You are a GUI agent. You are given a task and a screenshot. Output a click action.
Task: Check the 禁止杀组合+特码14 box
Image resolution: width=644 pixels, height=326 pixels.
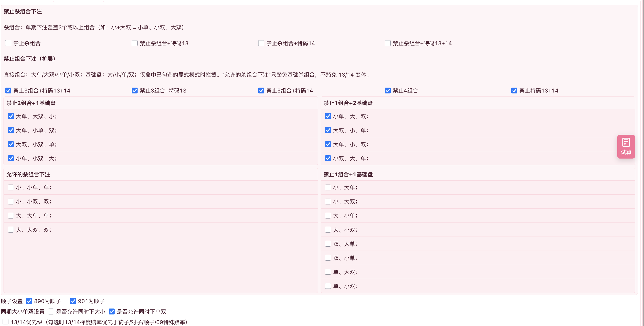[261, 43]
